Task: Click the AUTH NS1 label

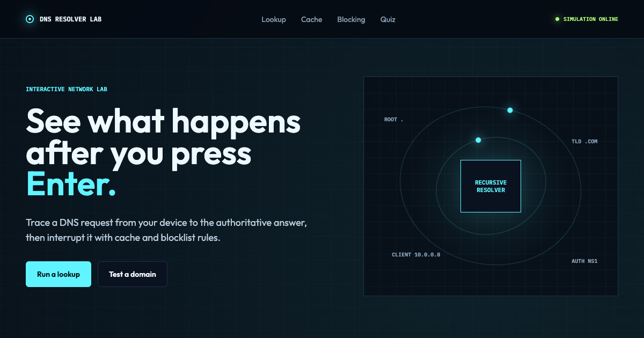Action: point(584,261)
